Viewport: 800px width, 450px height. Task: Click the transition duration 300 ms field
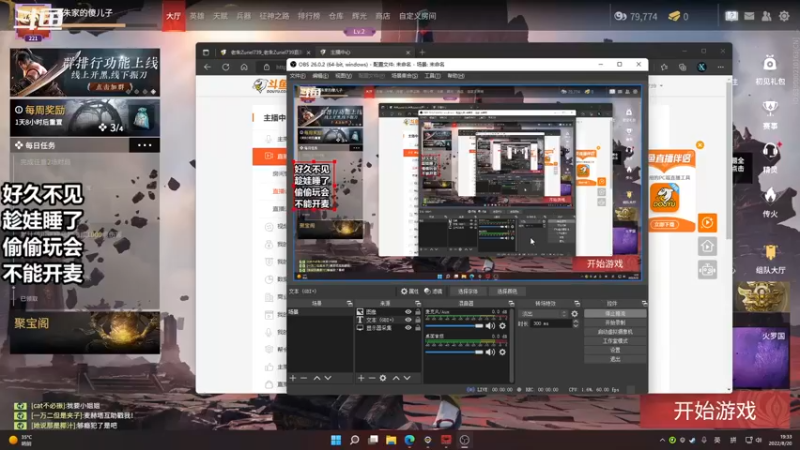(551, 323)
